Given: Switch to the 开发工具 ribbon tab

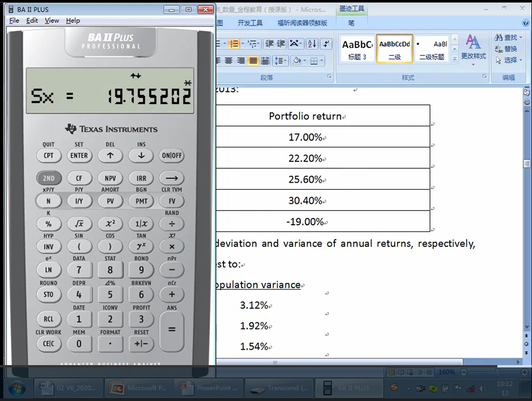Looking at the screenshot, I should pyautogui.click(x=250, y=23).
